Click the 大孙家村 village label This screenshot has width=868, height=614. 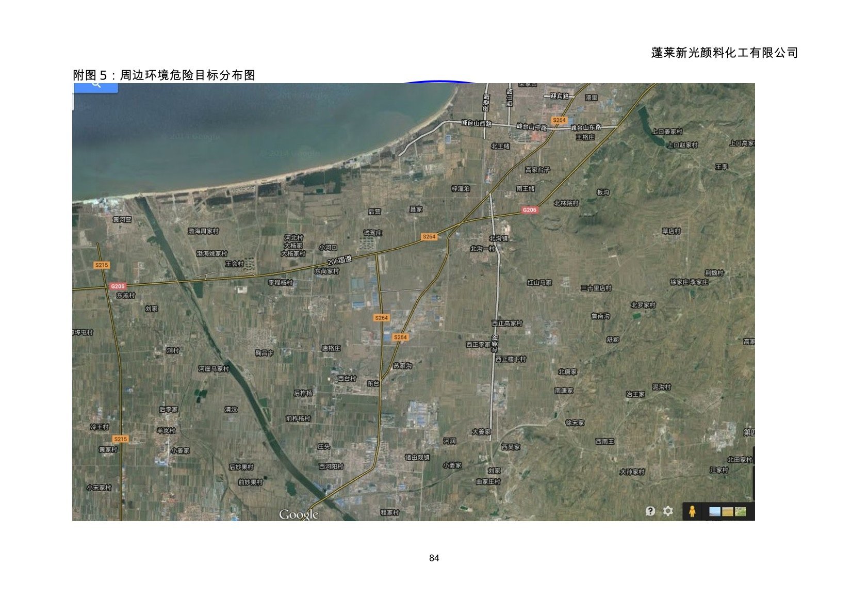[632, 472]
